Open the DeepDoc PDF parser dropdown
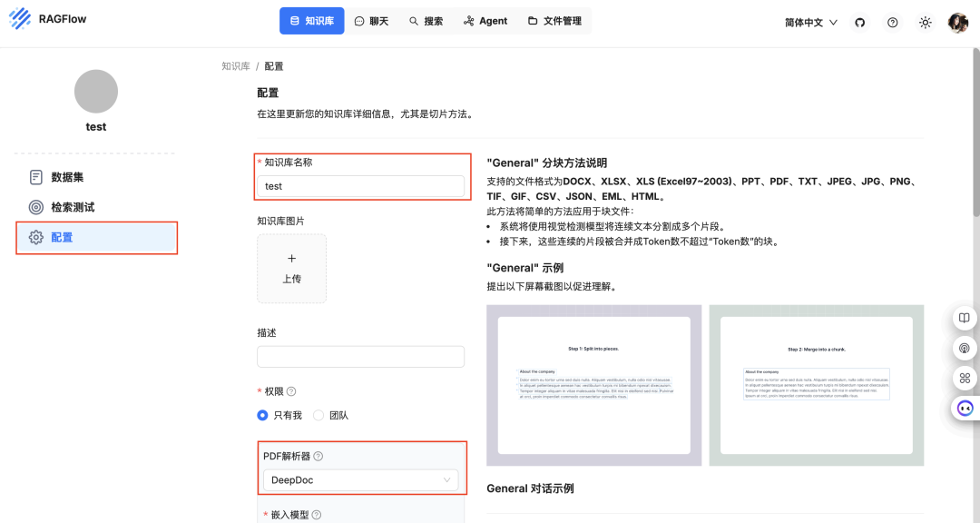980x523 pixels. (360, 480)
